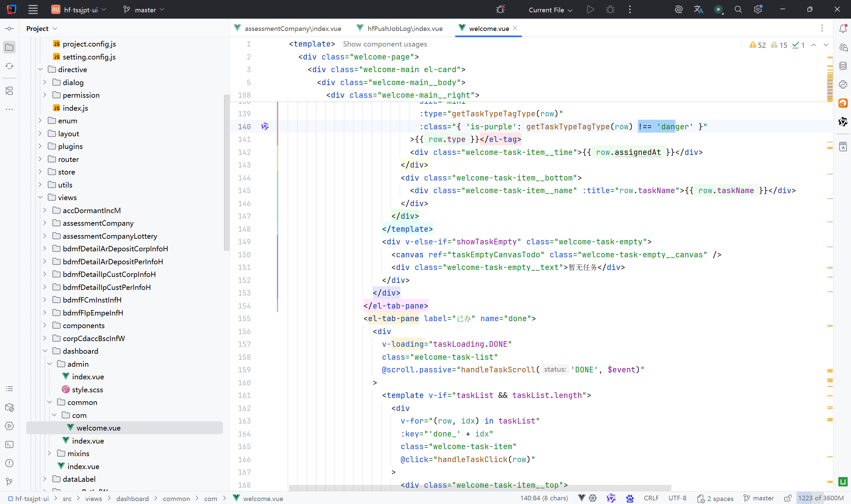851x504 pixels.
Task: Open the Terminal tool window
Action: [x=10, y=444]
